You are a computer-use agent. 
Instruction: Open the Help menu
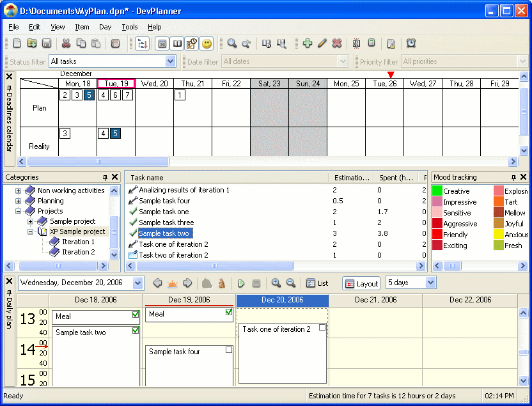pyautogui.click(x=154, y=27)
